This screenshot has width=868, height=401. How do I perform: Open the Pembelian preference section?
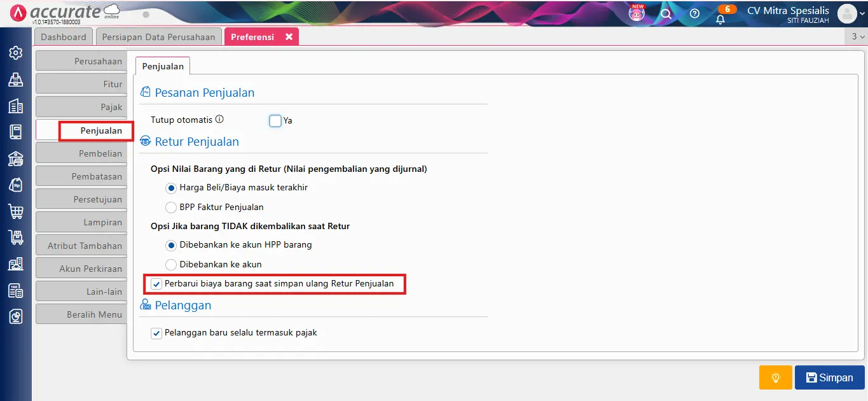[81, 153]
